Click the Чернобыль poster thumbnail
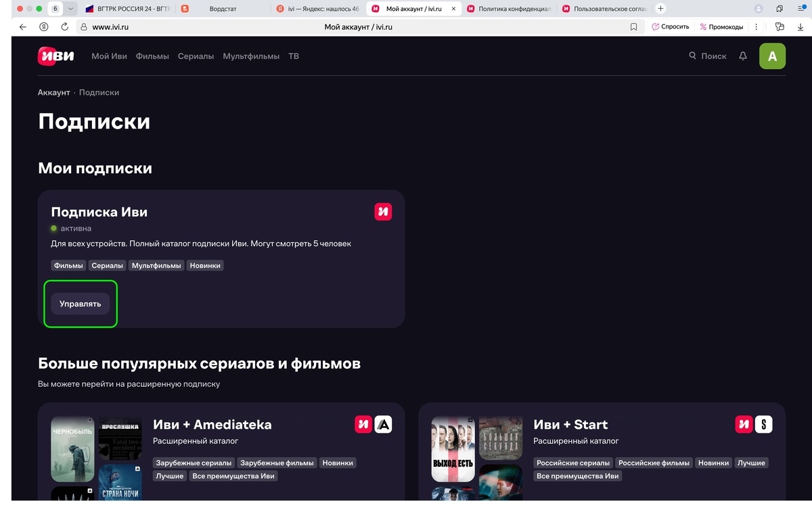 point(72,448)
